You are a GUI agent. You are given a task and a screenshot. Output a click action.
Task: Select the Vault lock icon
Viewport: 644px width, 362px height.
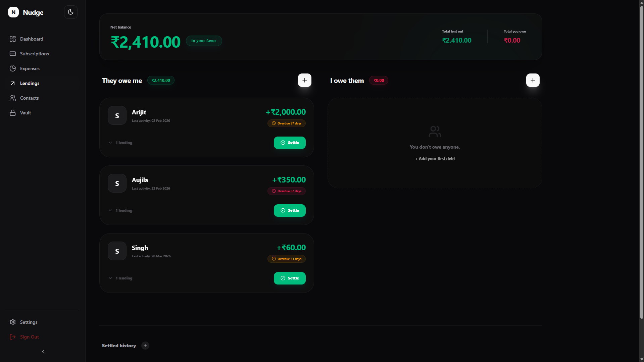pos(13,113)
